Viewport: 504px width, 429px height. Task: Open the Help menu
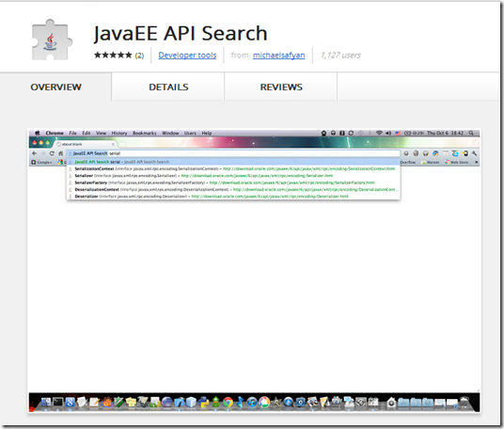point(207,133)
